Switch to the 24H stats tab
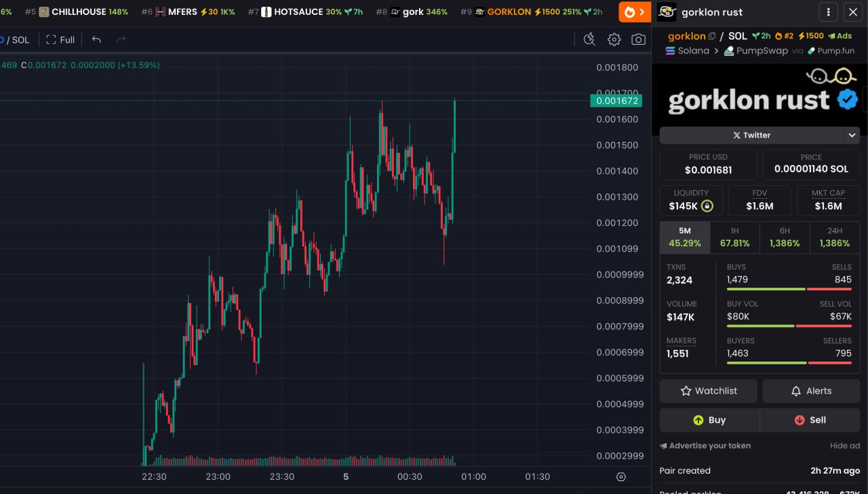868x494 pixels. click(834, 237)
